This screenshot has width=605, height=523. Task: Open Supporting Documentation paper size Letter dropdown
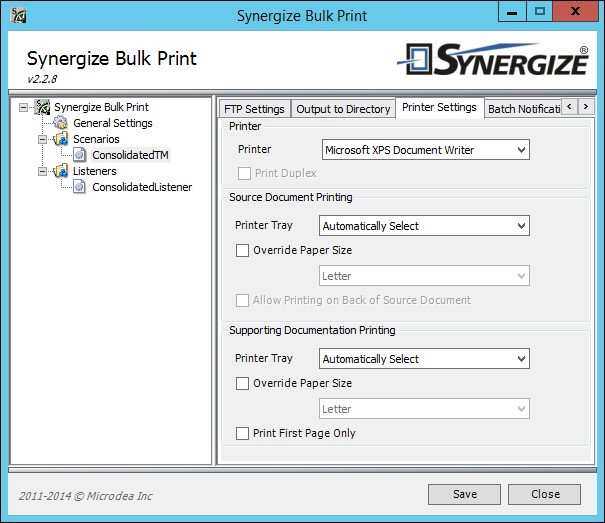coord(424,409)
